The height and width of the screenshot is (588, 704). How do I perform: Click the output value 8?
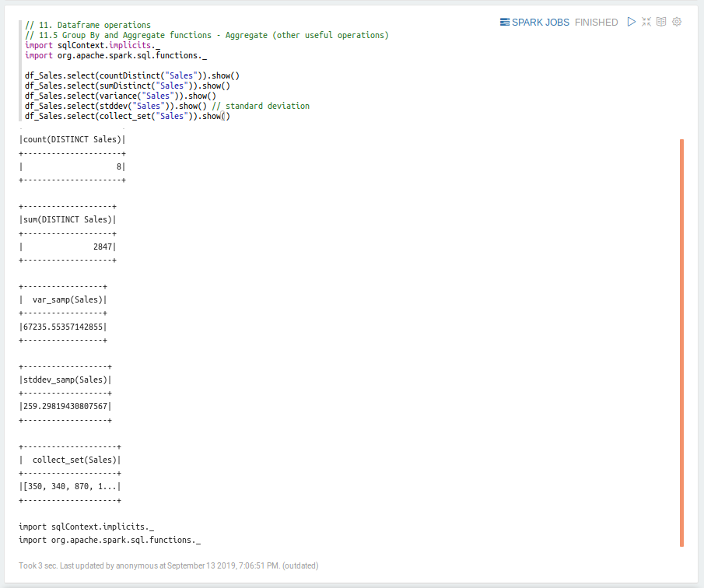click(x=119, y=166)
